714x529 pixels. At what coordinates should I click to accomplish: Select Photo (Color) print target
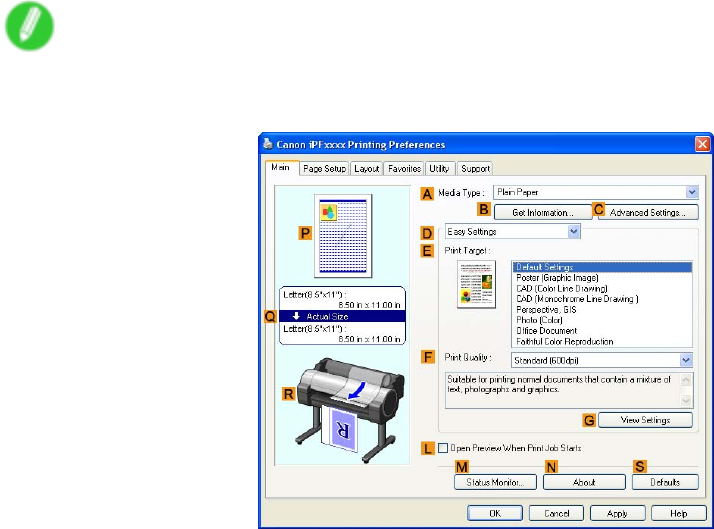click(x=602, y=320)
